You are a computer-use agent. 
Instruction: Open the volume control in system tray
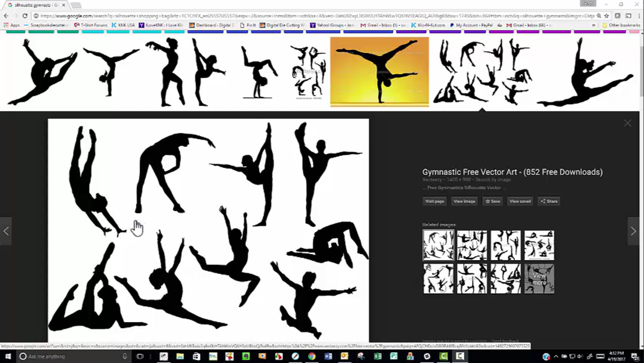(580, 356)
